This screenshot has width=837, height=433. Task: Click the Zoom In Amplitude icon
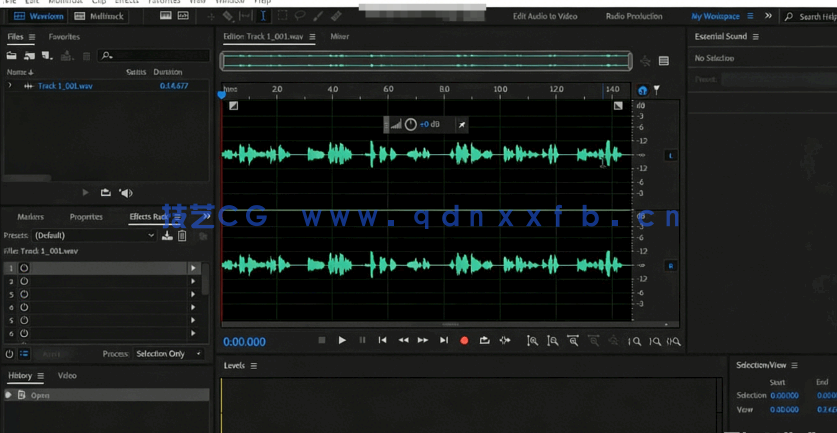(x=532, y=341)
